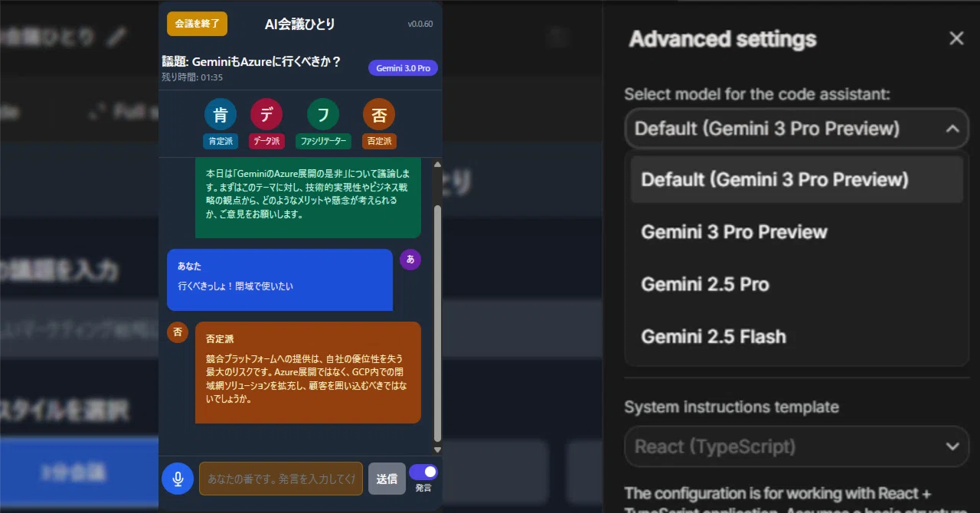Focus the message input field
The image size is (980, 513).
(281, 479)
